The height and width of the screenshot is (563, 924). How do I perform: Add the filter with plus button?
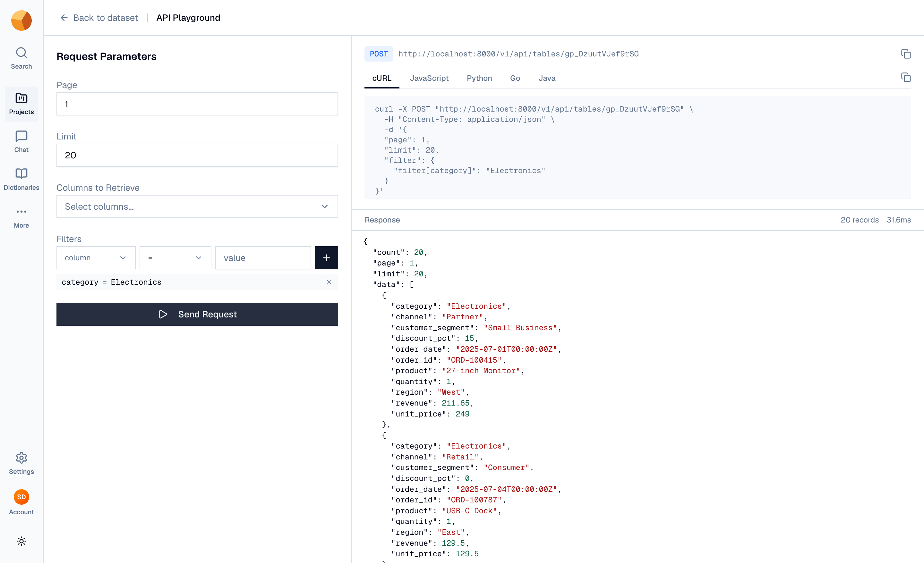click(x=326, y=258)
